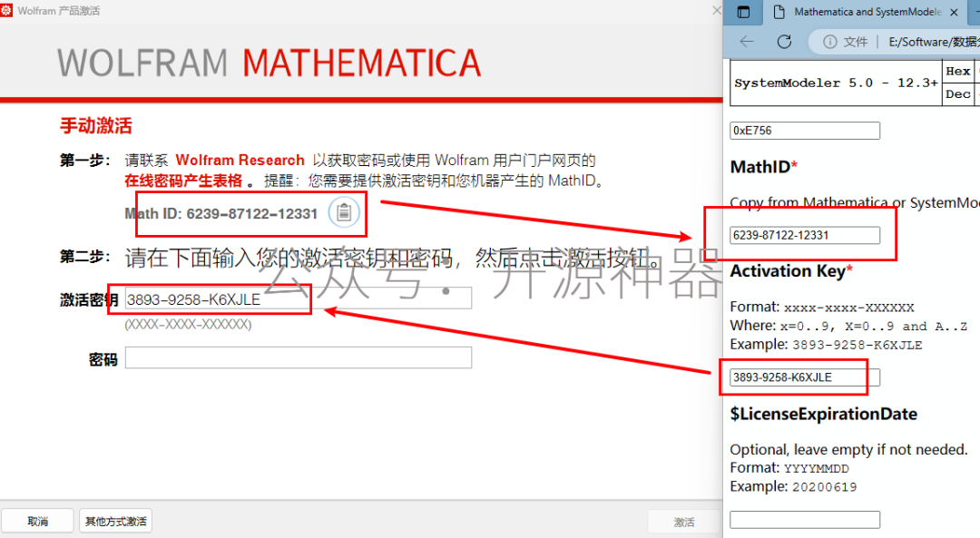Click the $LicenseExpirationDate heading
This screenshot has height=538, width=980.
(824, 414)
